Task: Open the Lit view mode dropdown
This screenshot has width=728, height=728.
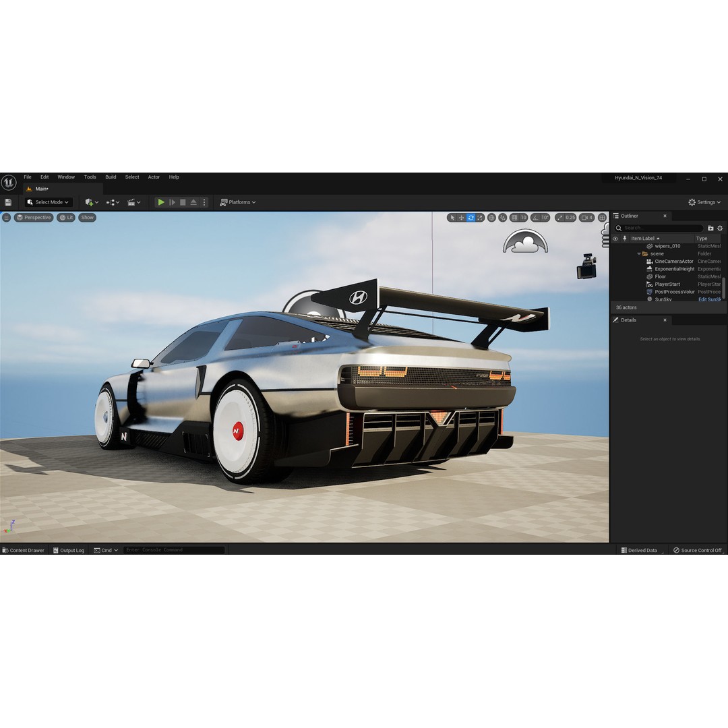Action: 66,217
